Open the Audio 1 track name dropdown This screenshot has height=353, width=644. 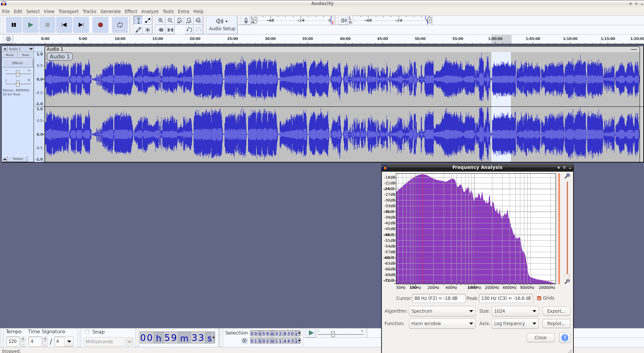pos(21,49)
